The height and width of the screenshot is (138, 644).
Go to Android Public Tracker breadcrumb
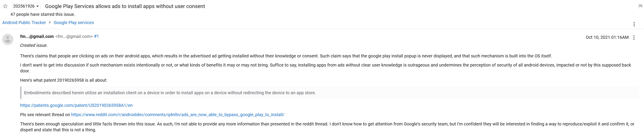(24, 23)
